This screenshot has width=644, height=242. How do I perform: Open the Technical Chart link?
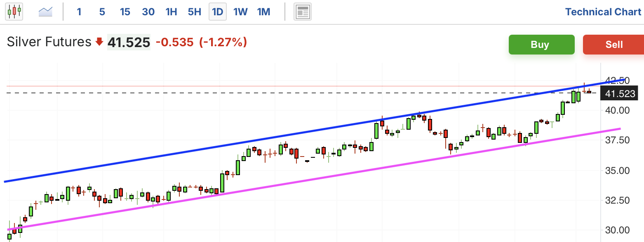(x=603, y=12)
